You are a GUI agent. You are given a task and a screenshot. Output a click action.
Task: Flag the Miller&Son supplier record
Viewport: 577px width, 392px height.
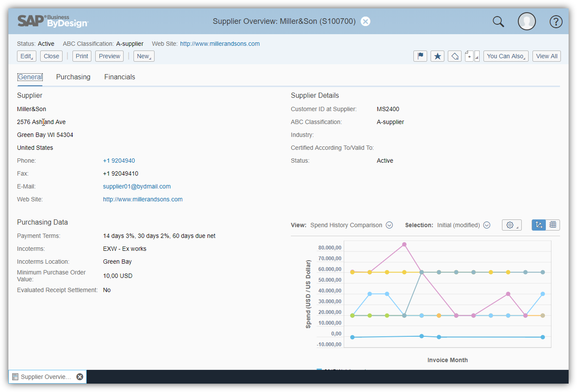420,56
